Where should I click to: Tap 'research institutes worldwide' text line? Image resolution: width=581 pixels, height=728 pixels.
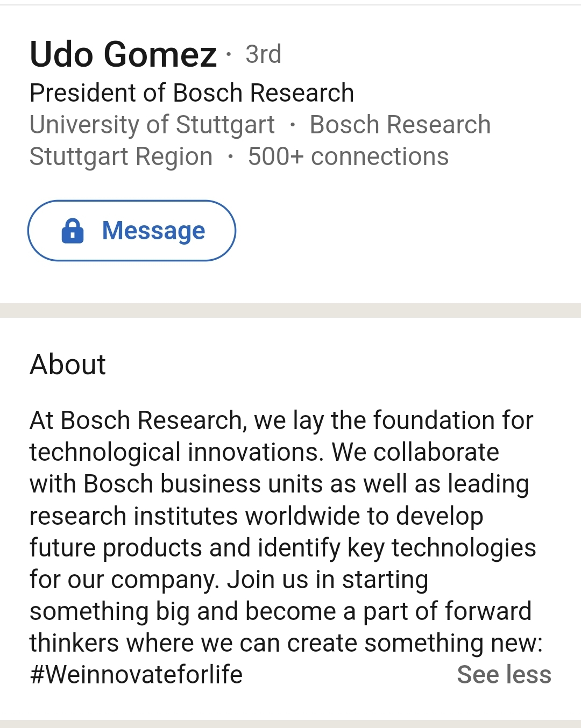point(256,516)
